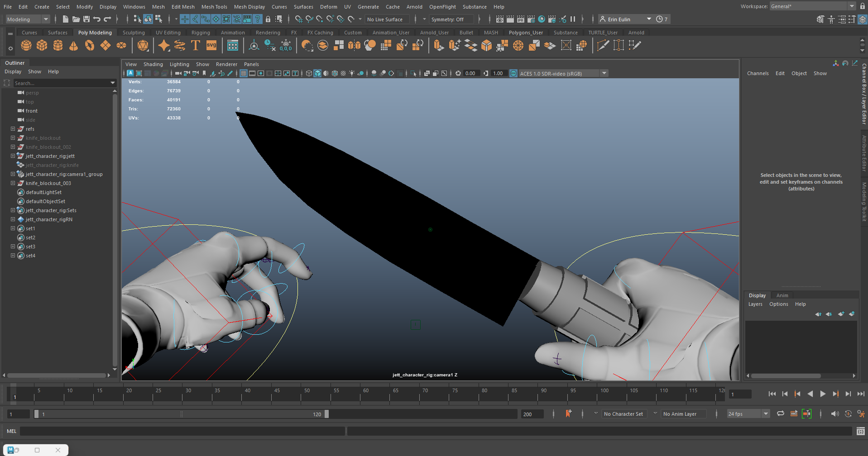Toggle audio mute speaker icon
Image resolution: width=868 pixels, height=456 pixels.
[x=834, y=413]
